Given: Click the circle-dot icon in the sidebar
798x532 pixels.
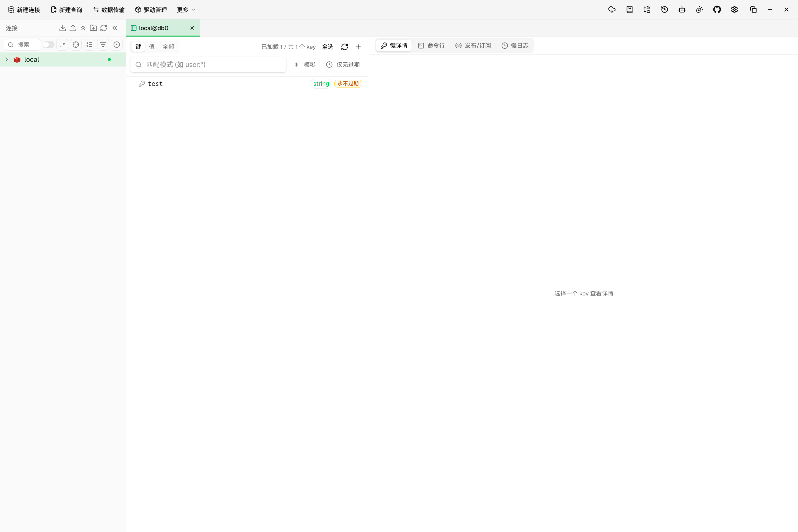Looking at the screenshot, I should point(117,45).
